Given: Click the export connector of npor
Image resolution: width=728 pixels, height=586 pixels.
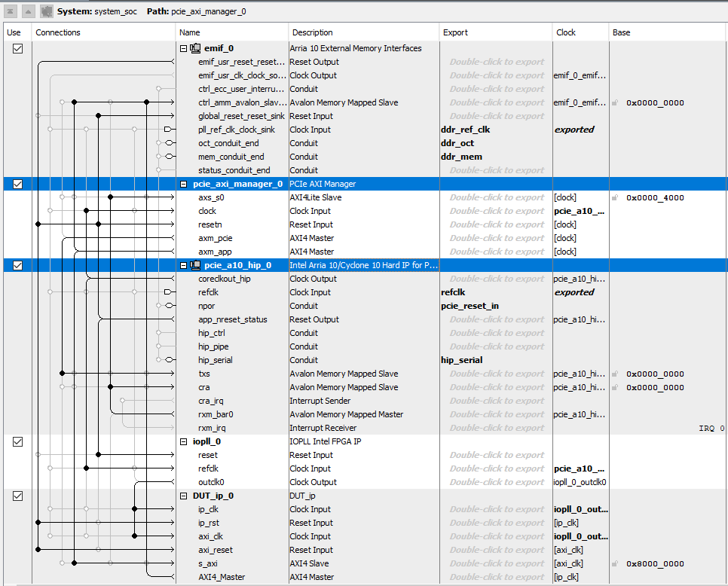Looking at the screenshot, I should [x=169, y=306].
